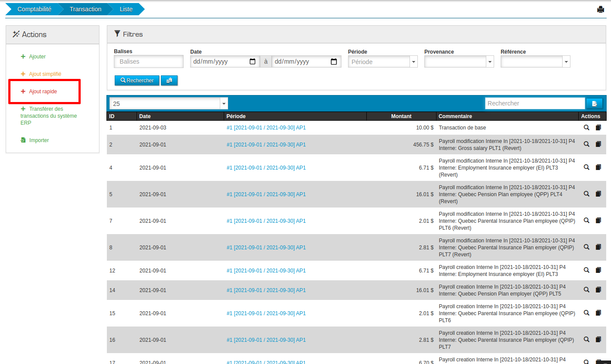The image size is (611, 364).
Task: Click the print icon at top right
Action: 601,9
